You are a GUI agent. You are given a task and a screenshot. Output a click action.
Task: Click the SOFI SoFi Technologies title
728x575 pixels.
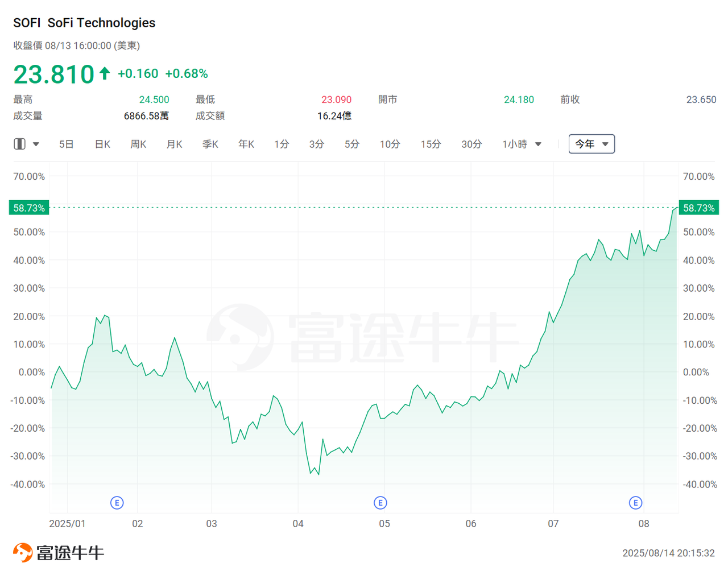coord(84,23)
